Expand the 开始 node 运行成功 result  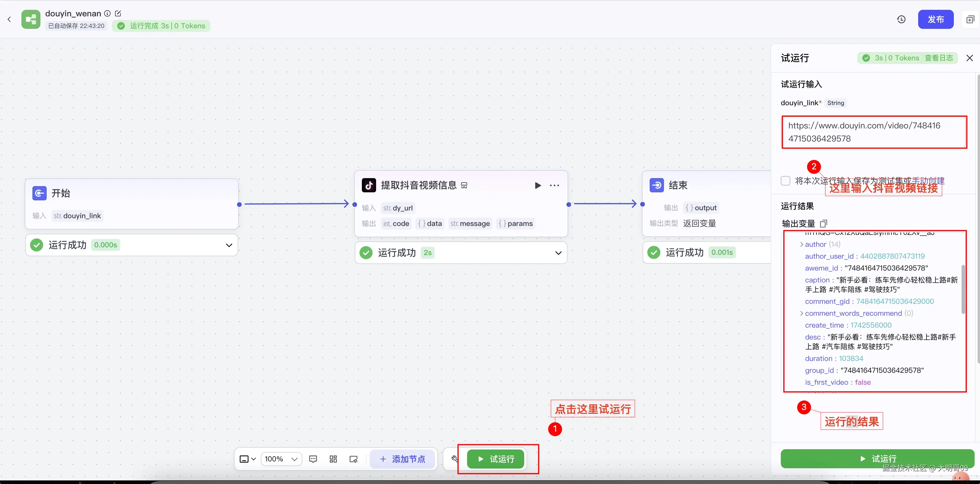pyautogui.click(x=229, y=245)
